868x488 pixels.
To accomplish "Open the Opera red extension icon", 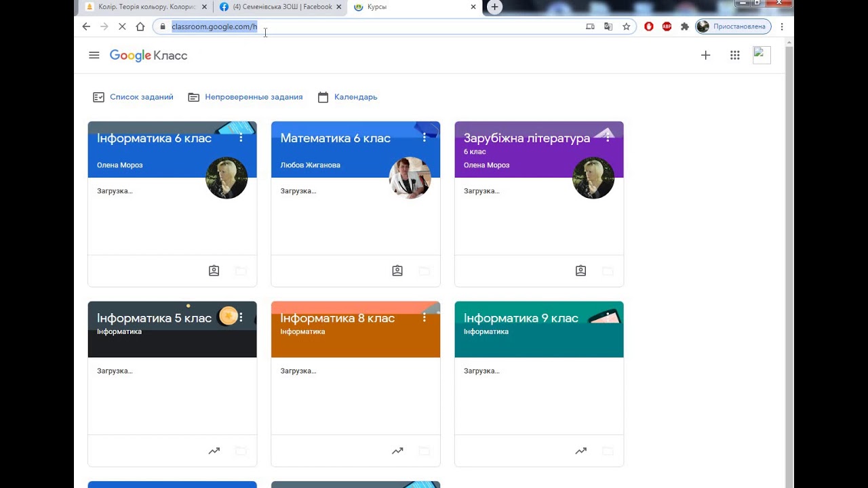I will (649, 26).
